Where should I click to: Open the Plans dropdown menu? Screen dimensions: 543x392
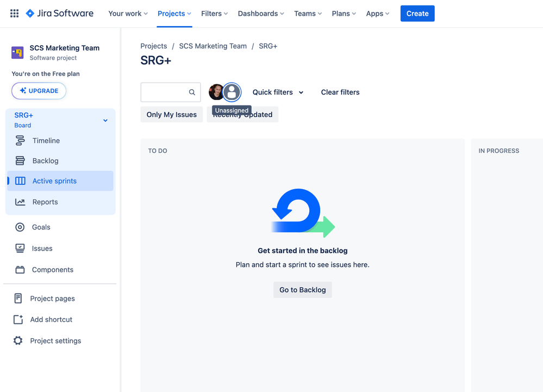coord(344,14)
